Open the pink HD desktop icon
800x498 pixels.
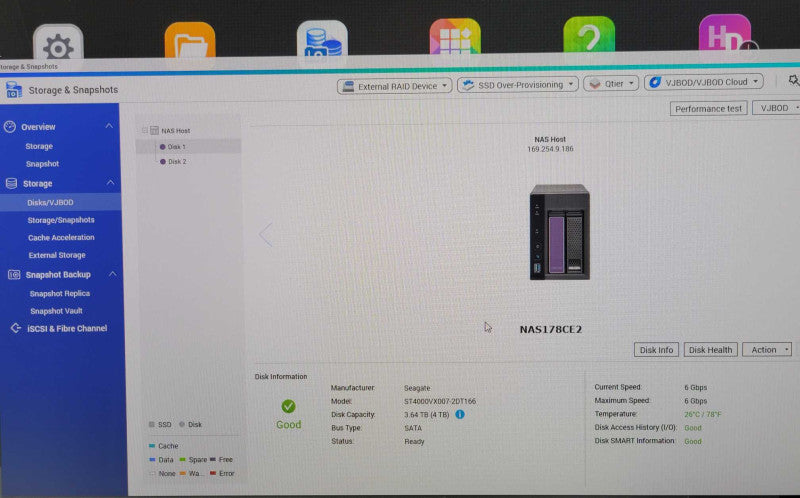click(x=725, y=32)
